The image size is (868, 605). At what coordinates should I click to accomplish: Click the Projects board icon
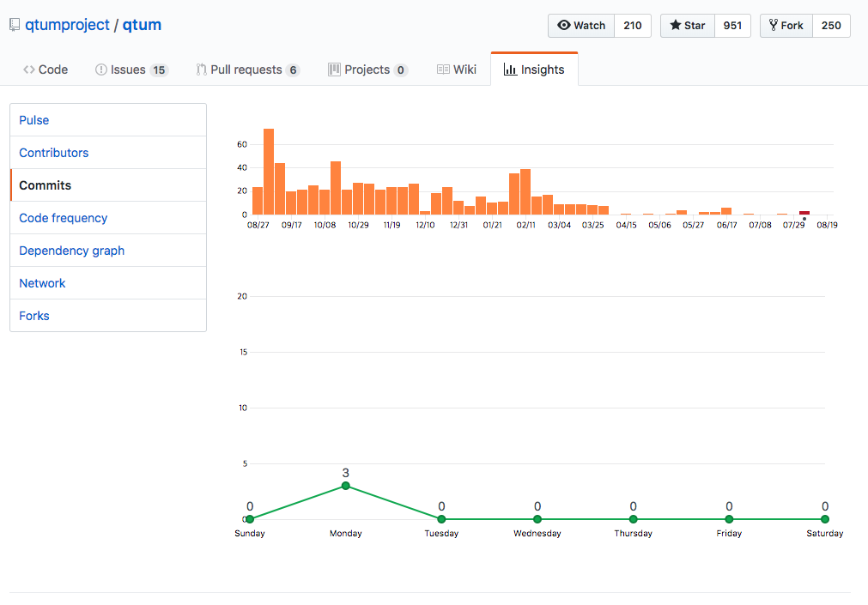335,70
